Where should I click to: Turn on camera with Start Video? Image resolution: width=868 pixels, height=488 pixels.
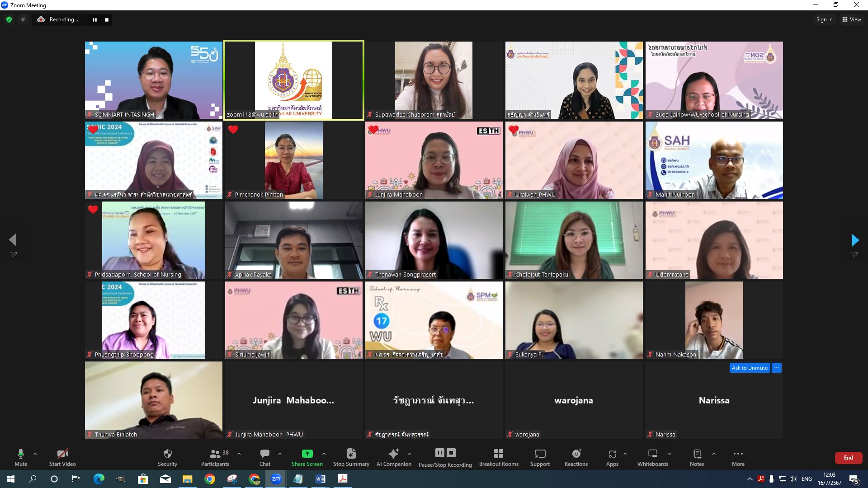coord(62,454)
